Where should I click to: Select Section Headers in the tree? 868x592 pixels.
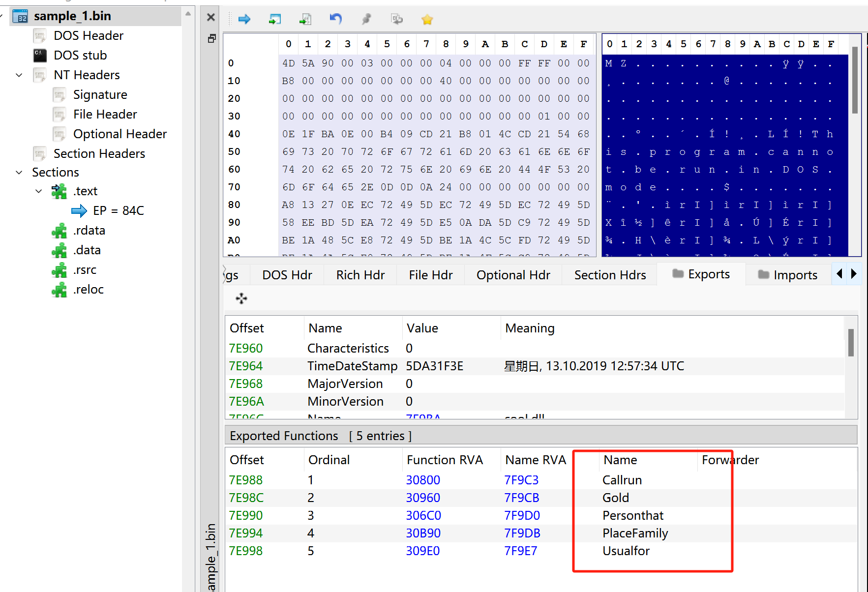(x=99, y=153)
